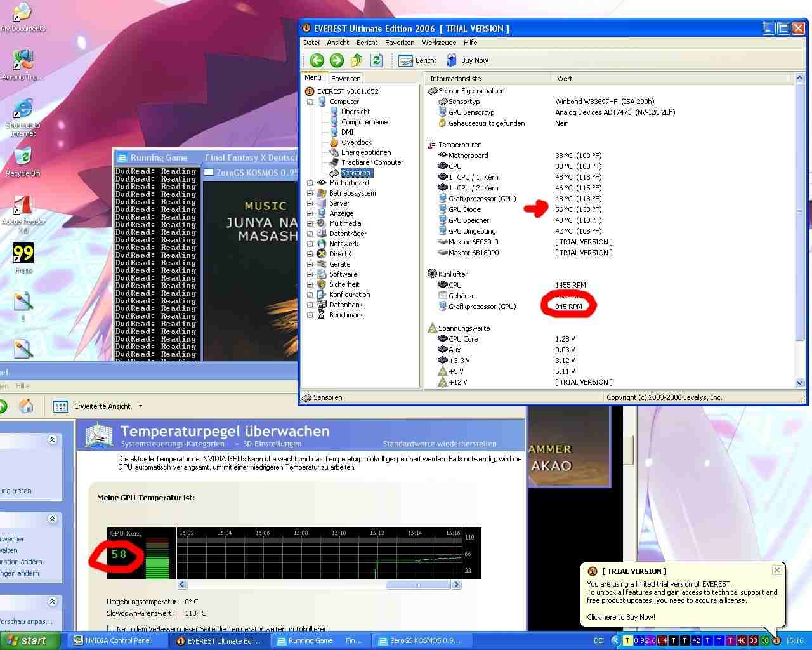Click 'Click here to Buy Now!' in balloon

tap(621, 617)
